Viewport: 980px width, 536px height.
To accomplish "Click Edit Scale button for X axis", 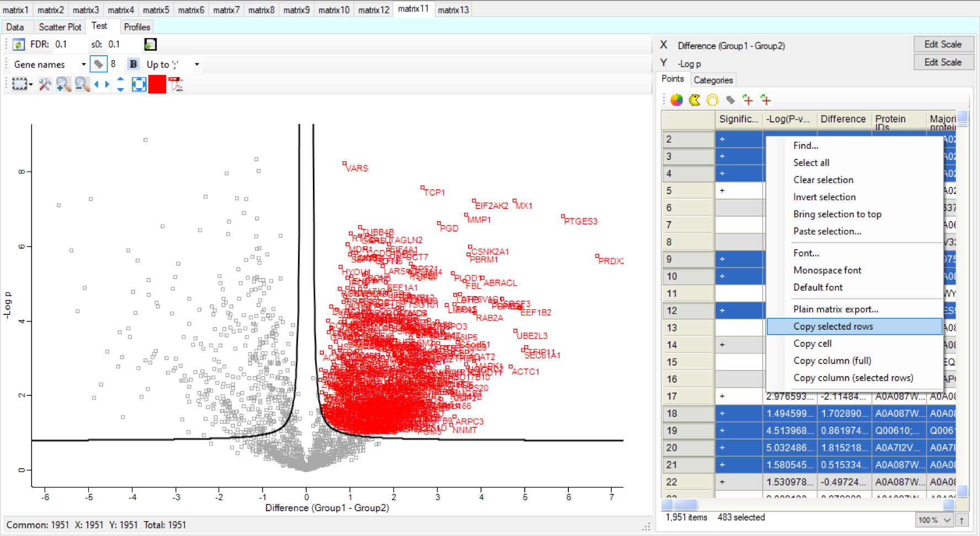I will click(x=942, y=44).
